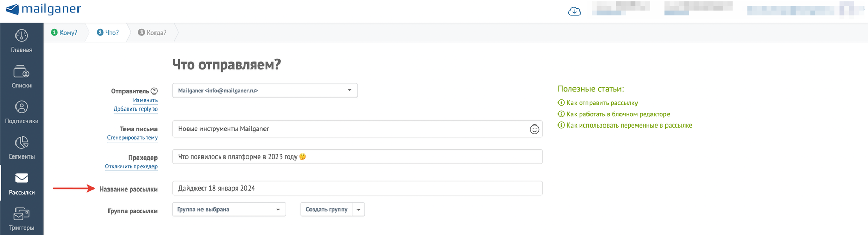The image size is (868, 235).
Task: Open the Триггеры sidebar icon
Action: [22, 214]
